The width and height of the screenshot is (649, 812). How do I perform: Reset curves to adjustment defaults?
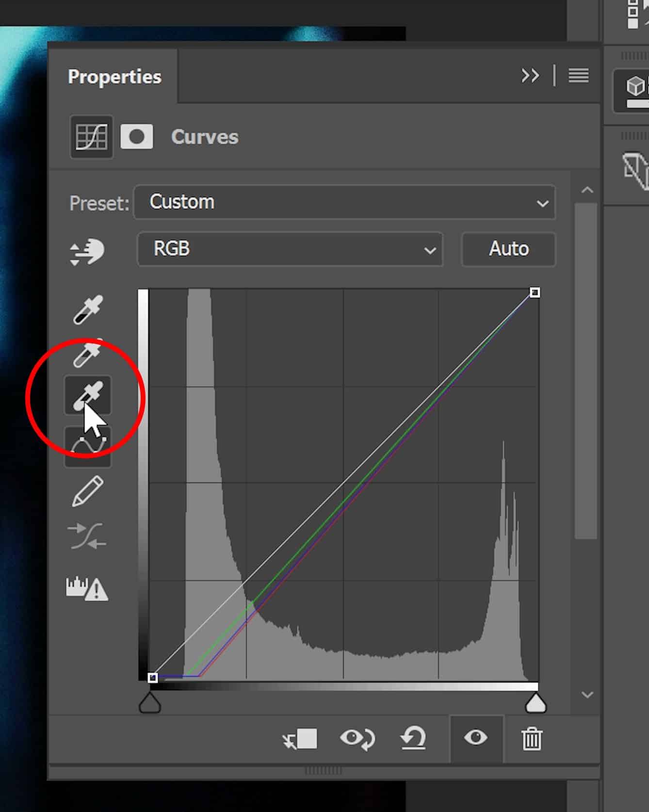[x=413, y=739]
